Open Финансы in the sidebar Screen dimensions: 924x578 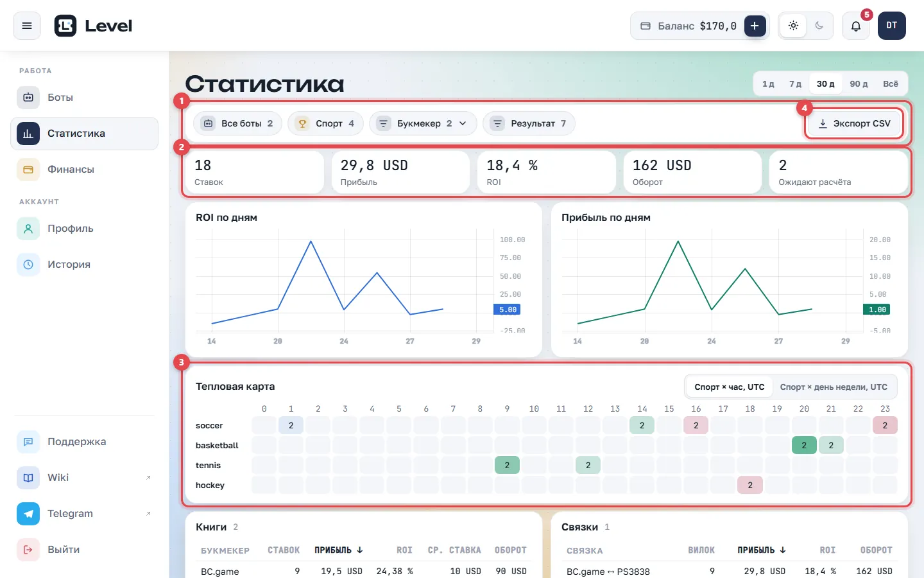coord(84,170)
